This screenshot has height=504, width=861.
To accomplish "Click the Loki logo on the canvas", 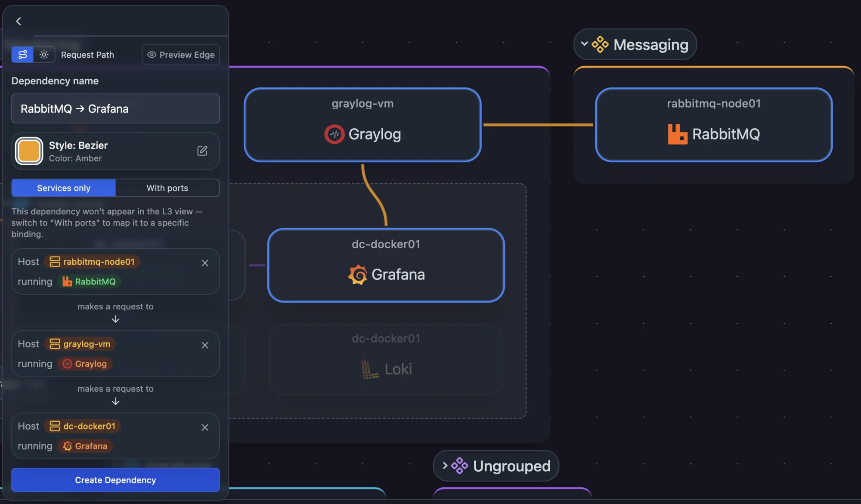I will pos(370,369).
